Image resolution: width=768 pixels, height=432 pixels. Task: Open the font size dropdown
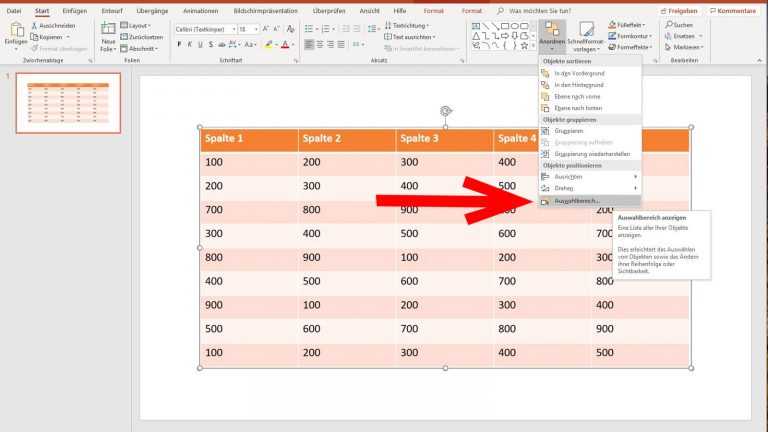(256, 29)
